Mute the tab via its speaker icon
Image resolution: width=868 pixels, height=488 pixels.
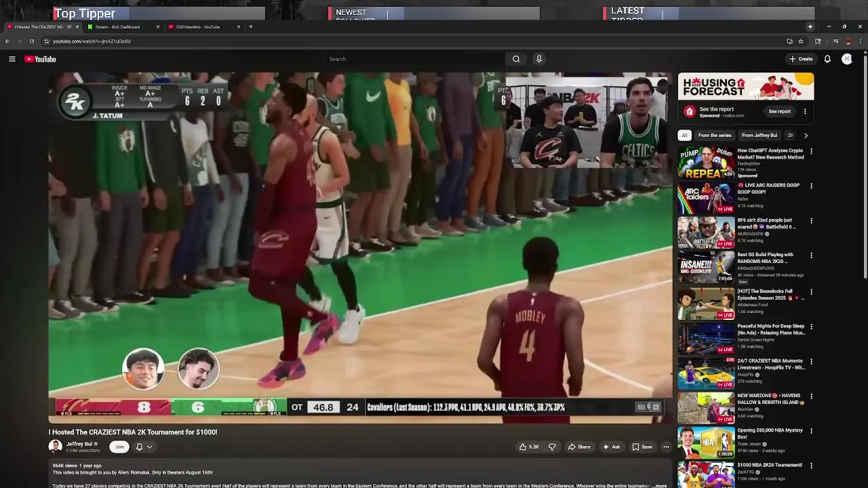point(69,26)
